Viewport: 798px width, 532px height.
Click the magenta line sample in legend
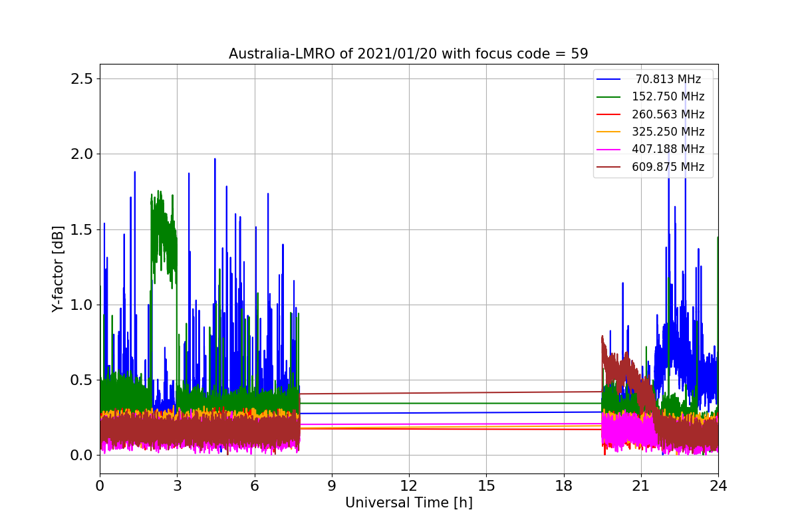(x=609, y=149)
